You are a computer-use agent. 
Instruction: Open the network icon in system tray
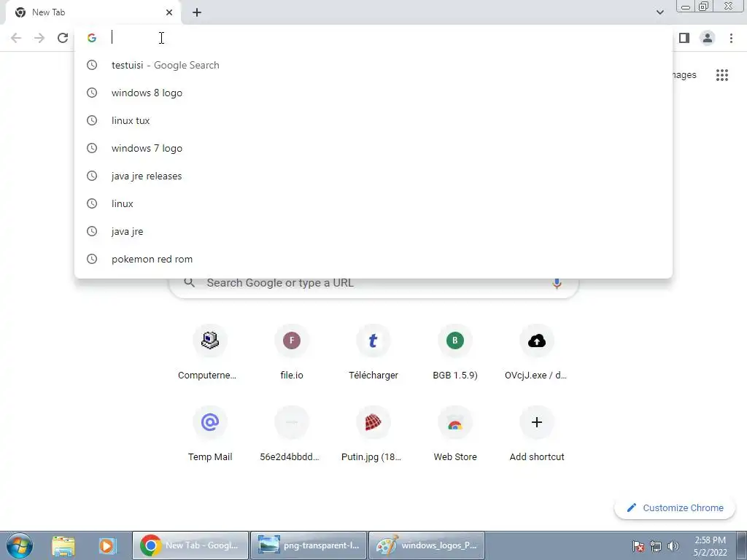click(x=656, y=546)
